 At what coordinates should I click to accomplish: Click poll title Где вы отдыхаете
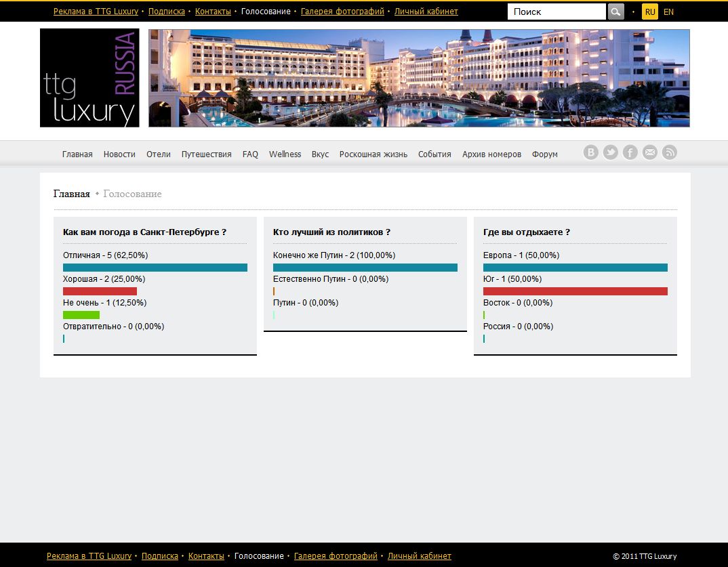pos(527,232)
